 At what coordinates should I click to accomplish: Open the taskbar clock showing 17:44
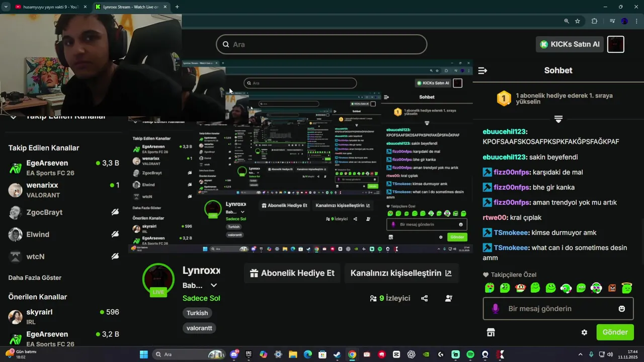(629, 354)
